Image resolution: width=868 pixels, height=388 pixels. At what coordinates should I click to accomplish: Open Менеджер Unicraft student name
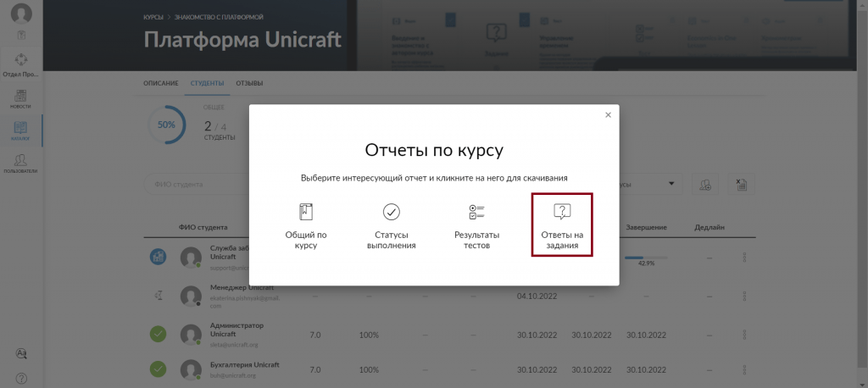242,287
